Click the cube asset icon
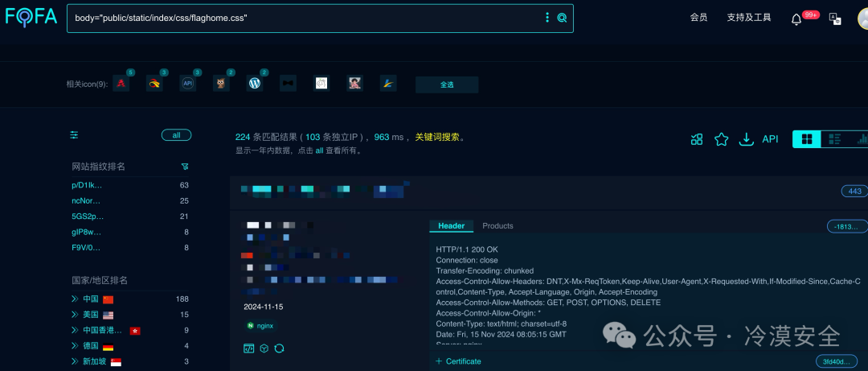This screenshot has width=868, height=371. tap(264, 348)
